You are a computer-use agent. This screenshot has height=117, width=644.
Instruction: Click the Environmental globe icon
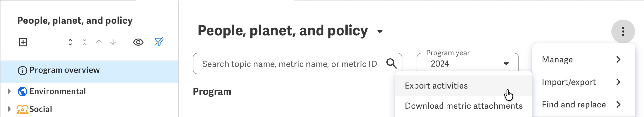[22, 91]
